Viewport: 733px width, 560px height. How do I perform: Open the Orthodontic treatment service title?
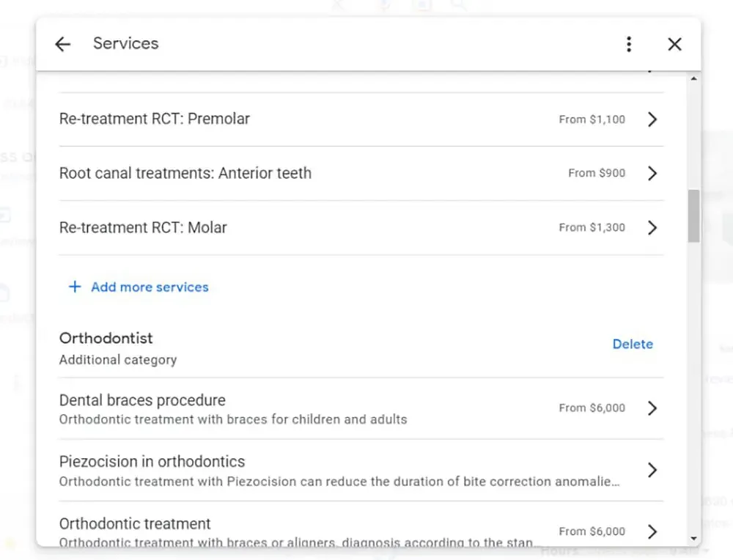pyautogui.click(x=135, y=523)
